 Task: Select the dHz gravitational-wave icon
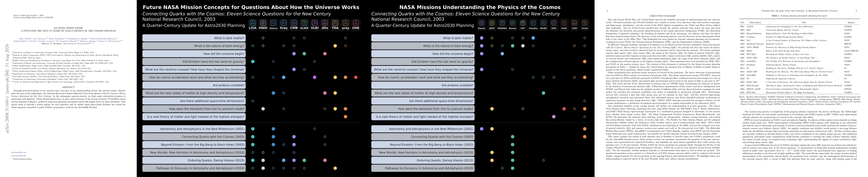[325, 23]
